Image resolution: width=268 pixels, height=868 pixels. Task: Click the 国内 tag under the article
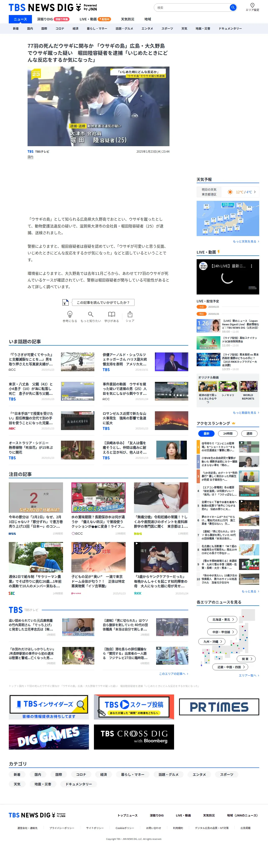(30, 157)
